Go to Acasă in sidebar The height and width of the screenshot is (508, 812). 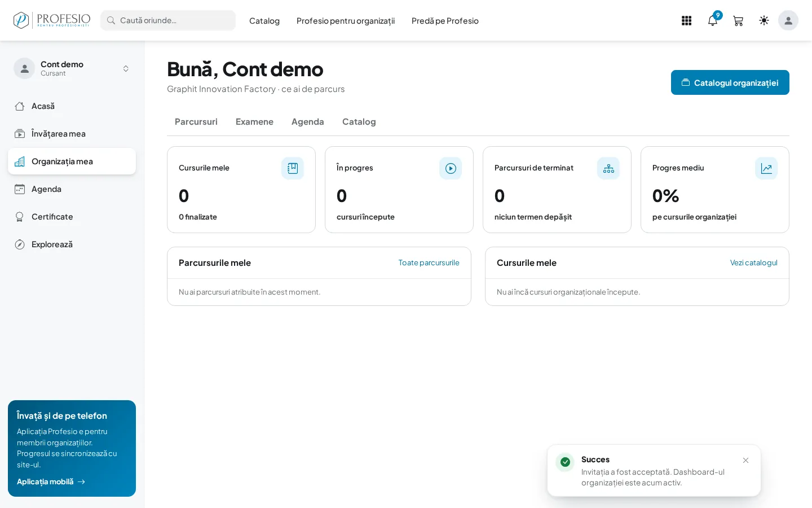(x=72, y=106)
